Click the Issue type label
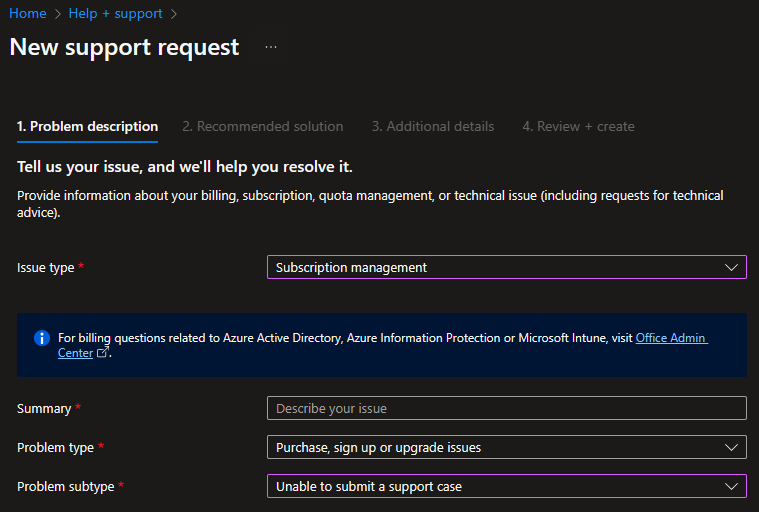 [x=46, y=268]
